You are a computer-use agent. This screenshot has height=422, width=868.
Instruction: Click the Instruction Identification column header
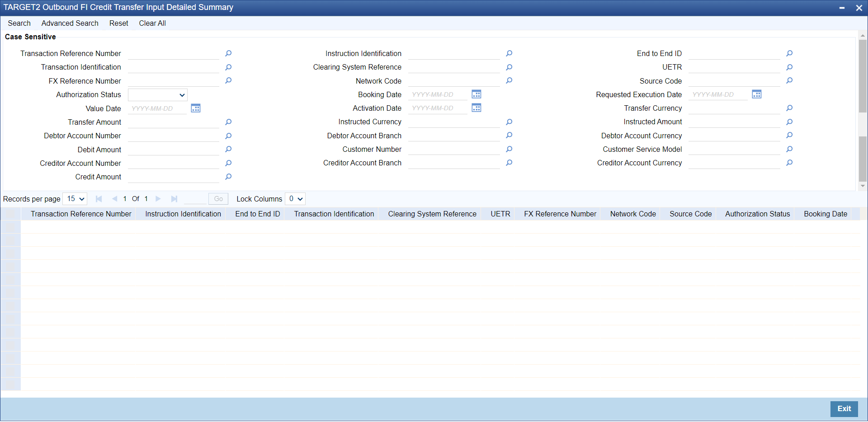[x=183, y=214]
